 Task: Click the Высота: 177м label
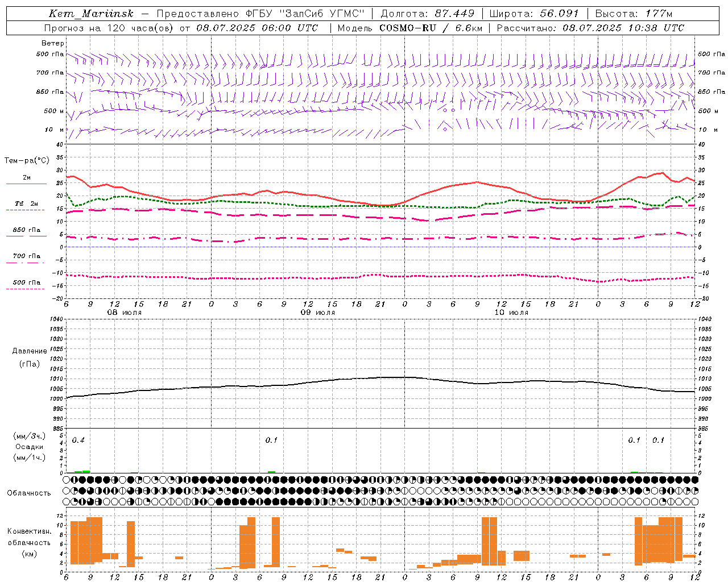coord(634,14)
